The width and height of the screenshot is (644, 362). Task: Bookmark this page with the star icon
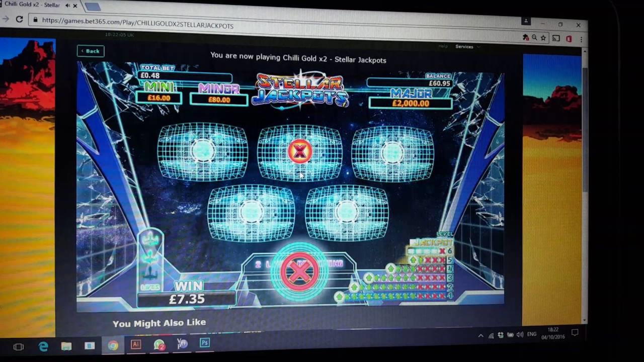pos(543,38)
